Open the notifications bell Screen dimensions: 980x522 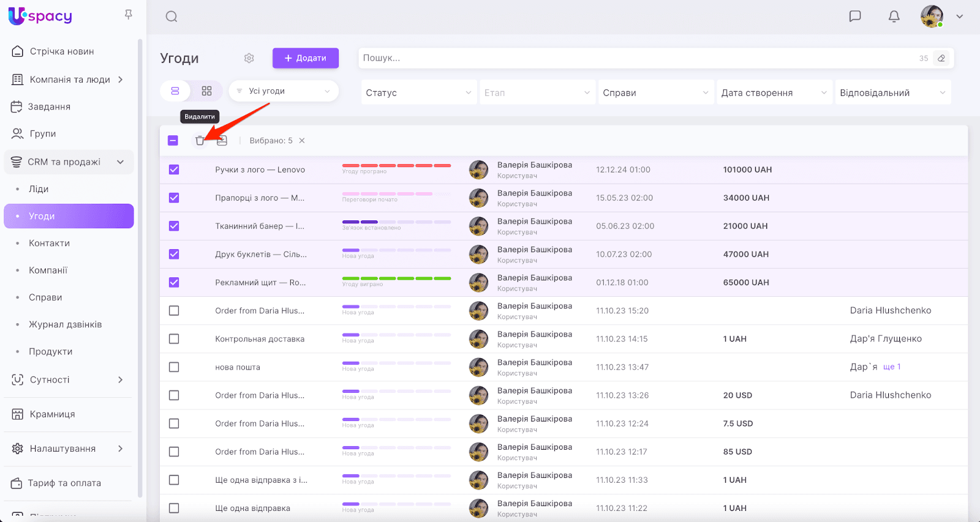coord(894,17)
